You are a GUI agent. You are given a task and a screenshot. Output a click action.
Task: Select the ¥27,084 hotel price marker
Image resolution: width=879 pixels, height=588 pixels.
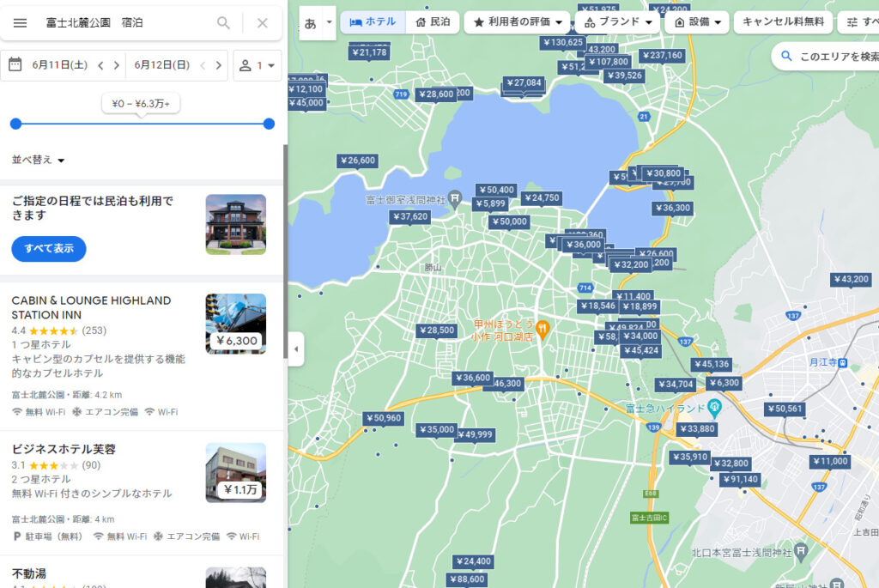524,83
